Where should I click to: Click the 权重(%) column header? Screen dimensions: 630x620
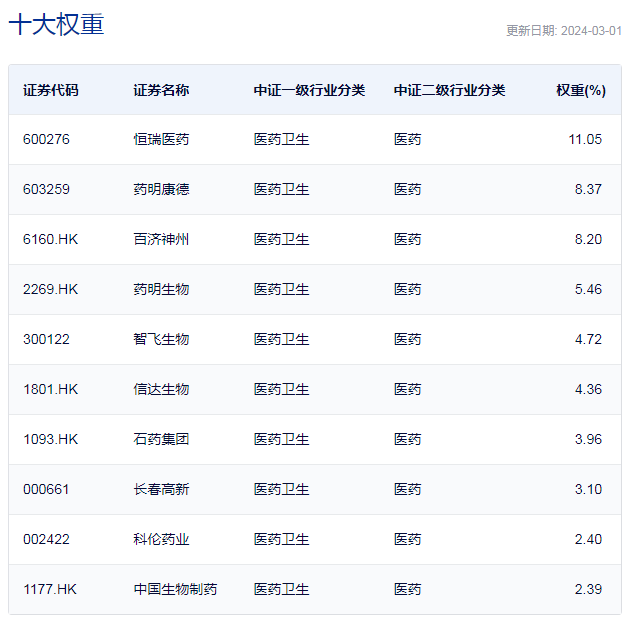point(581,90)
